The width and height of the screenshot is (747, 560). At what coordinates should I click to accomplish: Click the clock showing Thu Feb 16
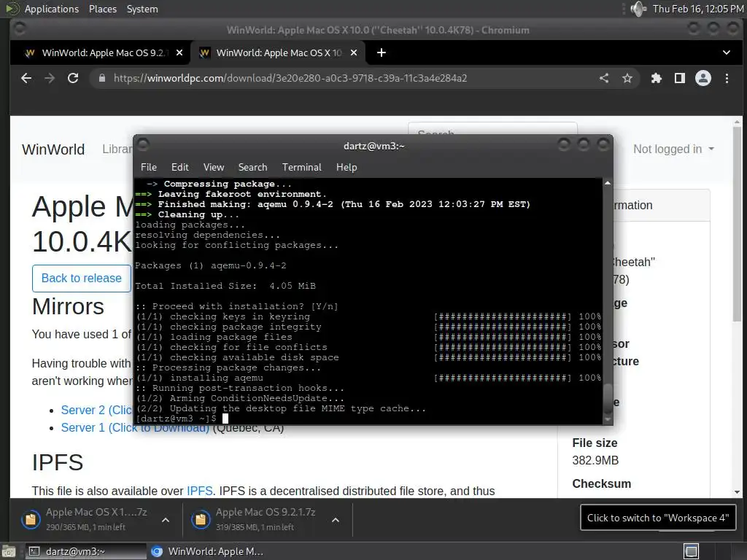point(698,9)
